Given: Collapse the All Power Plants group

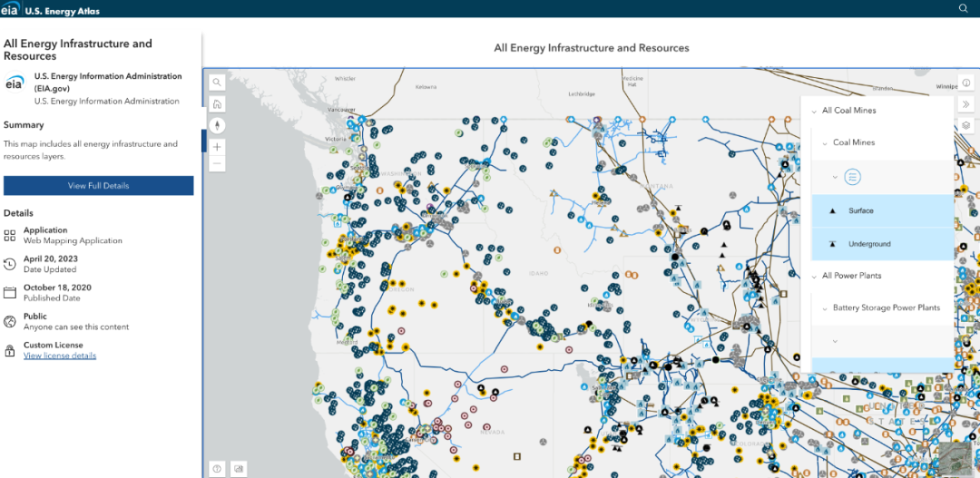Looking at the screenshot, I should [x=814, y=276].
